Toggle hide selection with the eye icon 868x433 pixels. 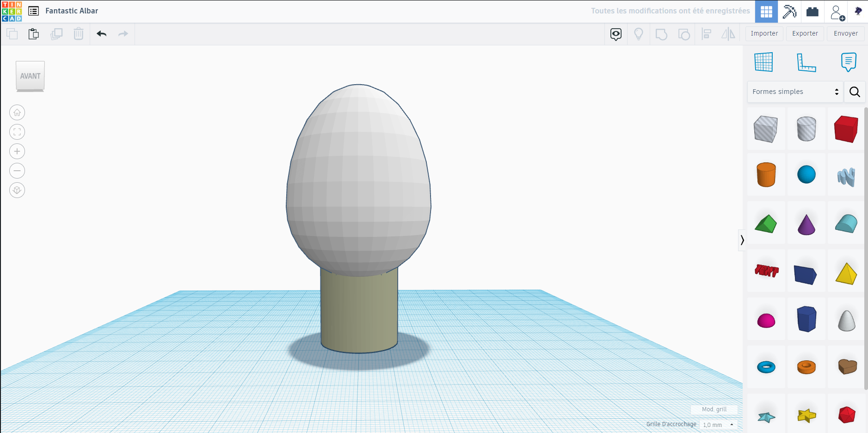click(616, 33)
